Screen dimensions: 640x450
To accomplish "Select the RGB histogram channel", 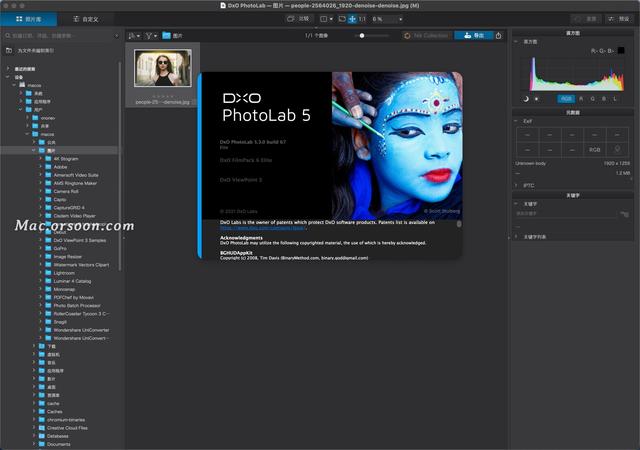I will pos(566,99).
